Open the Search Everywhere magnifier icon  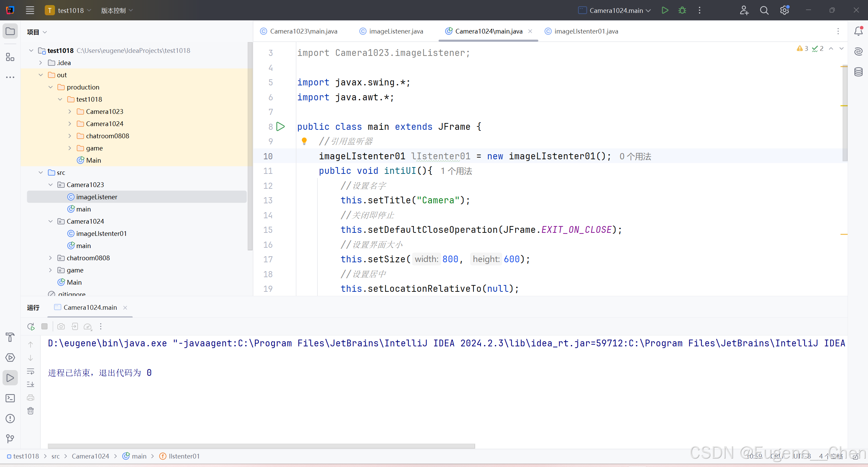tap(764, 10)
